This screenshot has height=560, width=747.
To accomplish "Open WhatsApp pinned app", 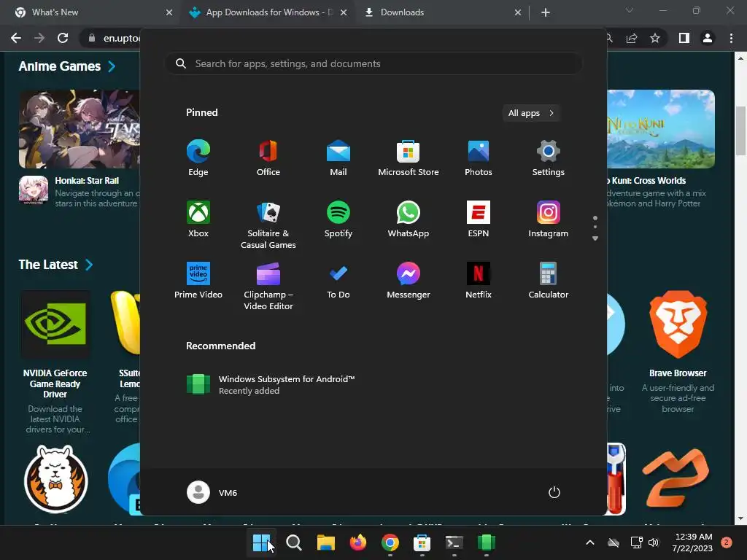I will click(x=409, y=219).
